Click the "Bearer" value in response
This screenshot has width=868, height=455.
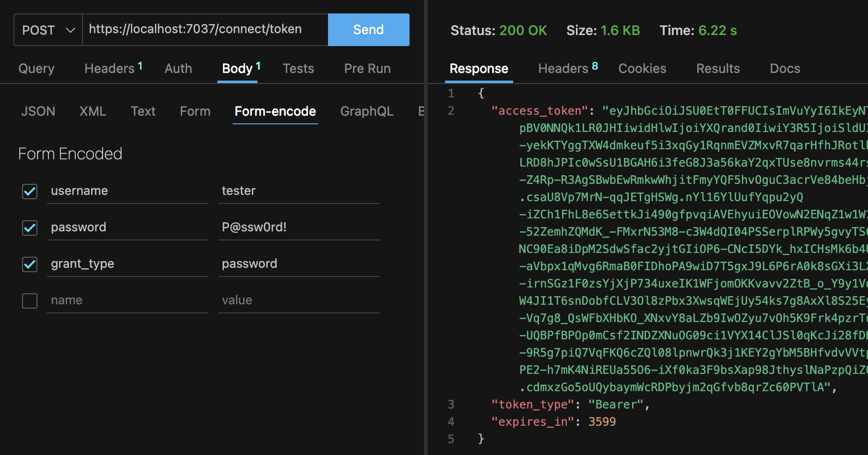click(616, 405)
